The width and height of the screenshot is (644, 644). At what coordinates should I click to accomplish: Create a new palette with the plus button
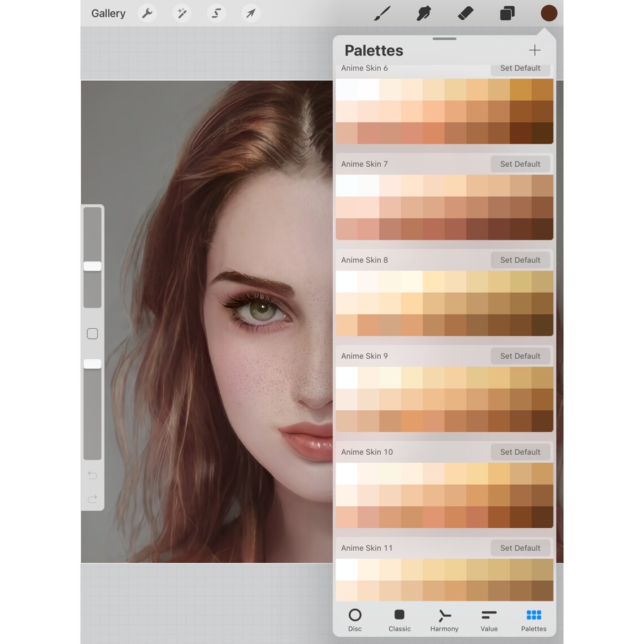534,50
